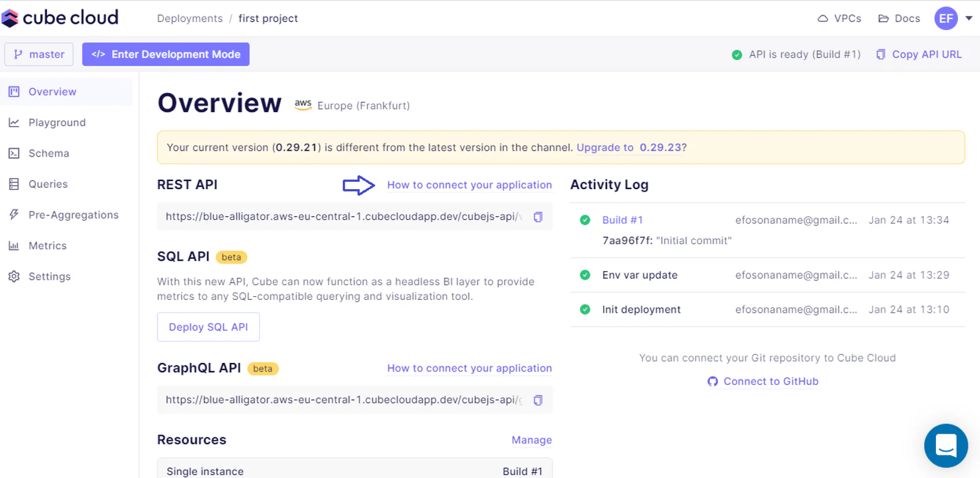Click the AWS region logo
980x478 pixels.
303,105
